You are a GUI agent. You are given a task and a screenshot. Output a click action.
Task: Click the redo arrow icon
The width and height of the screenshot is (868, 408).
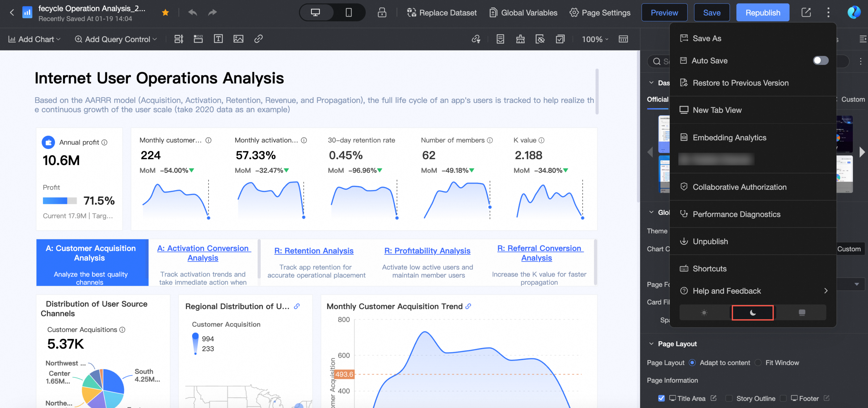212,13
